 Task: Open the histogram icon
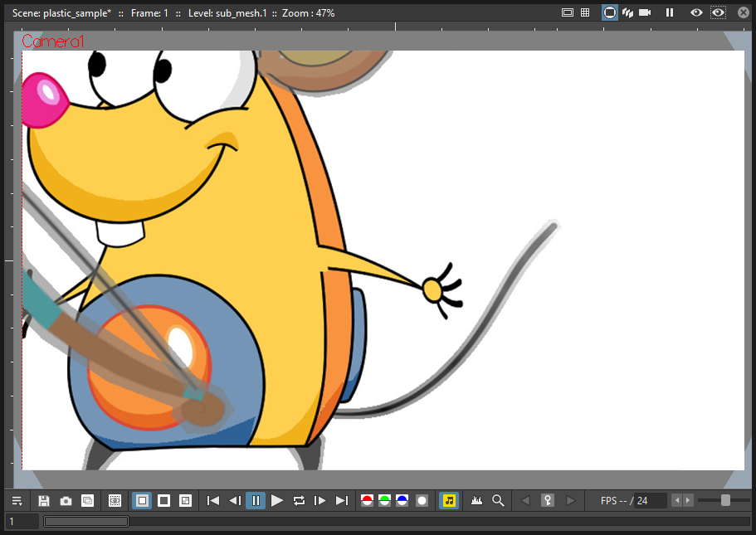[x=476, y=501]
